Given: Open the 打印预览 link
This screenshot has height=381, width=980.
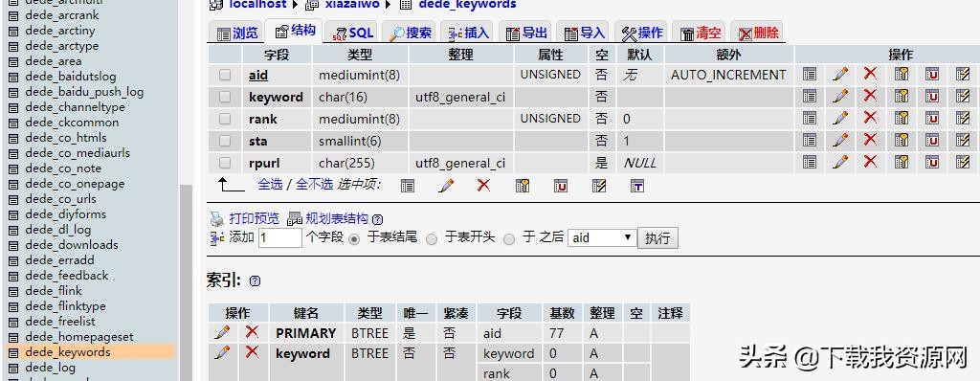Looking at the screenshot, I should pos(254,218).
